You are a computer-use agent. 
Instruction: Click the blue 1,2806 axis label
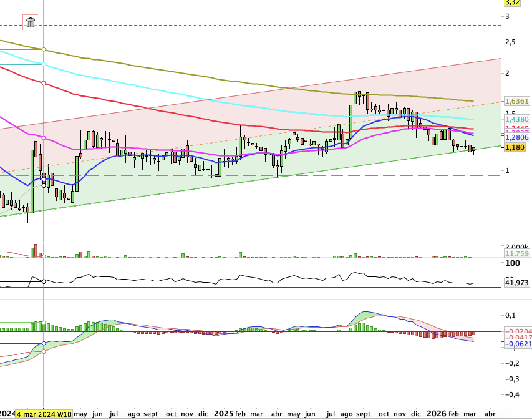point(516,137)
